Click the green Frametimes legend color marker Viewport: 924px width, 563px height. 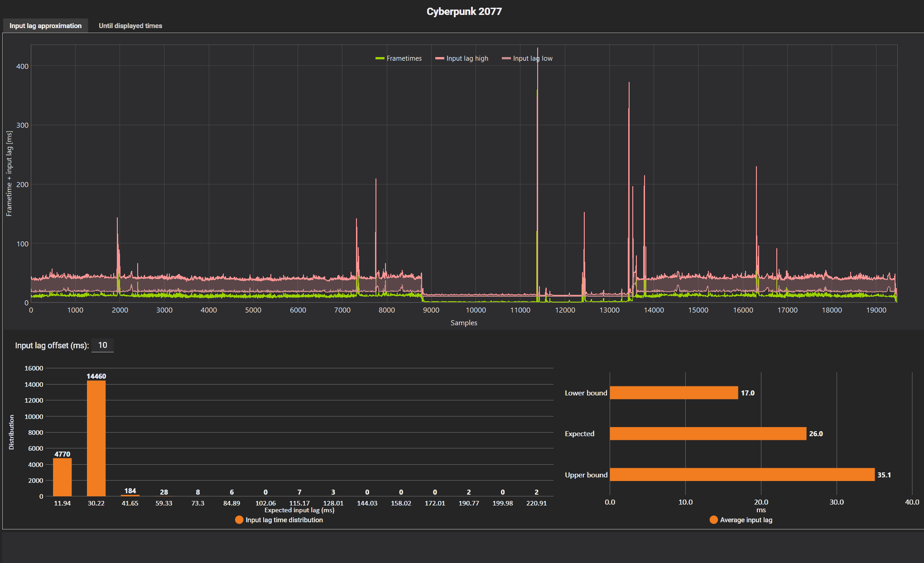380,58
